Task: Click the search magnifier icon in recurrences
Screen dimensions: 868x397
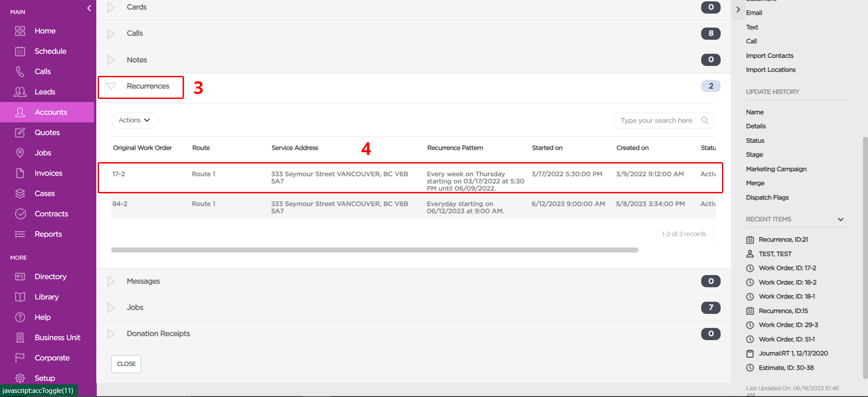Action: [x=704, y=120]
